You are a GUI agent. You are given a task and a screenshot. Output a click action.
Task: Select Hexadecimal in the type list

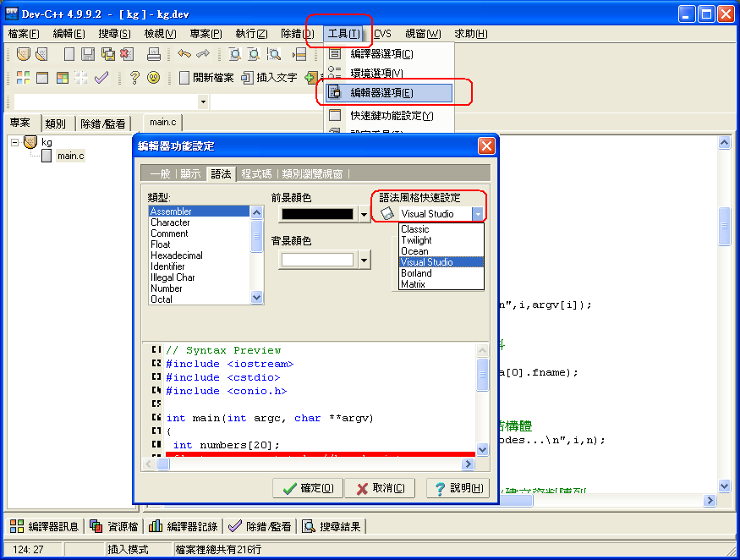(199, 255)
